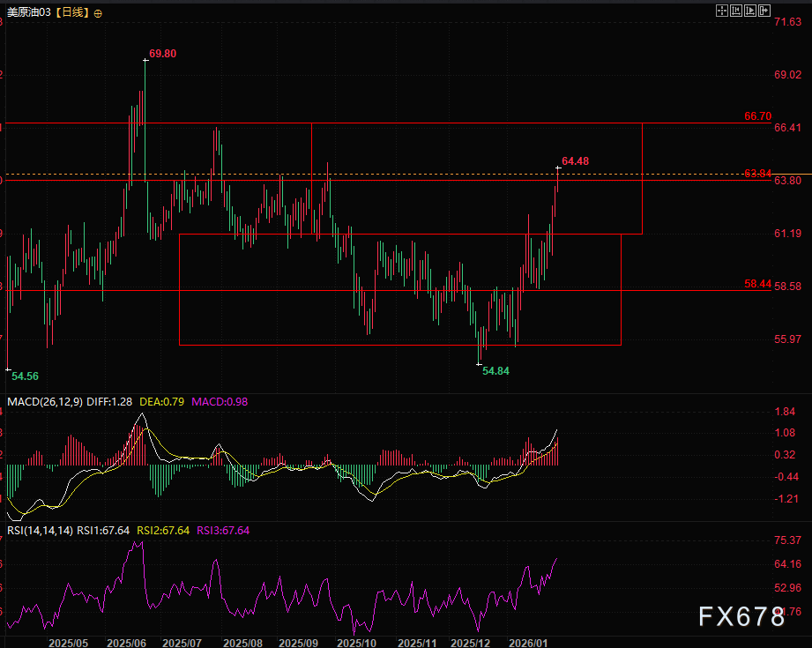Image resolution: width=812 pixels, height=648 pixels.
Task: Click the panel exit arrow icon
Action: pos(764,11)
